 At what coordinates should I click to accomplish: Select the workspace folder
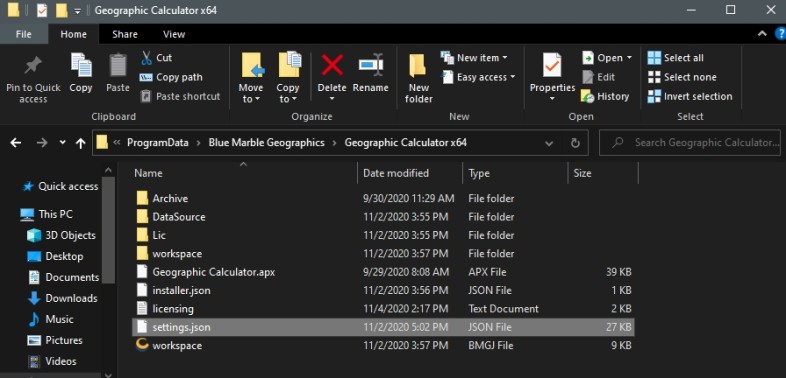pyautogui.click(x=383, y=254)
